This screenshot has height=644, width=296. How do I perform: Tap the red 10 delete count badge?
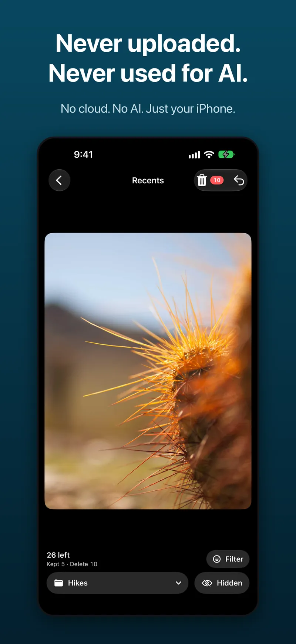pyautogui.click(x=217, y=180)
